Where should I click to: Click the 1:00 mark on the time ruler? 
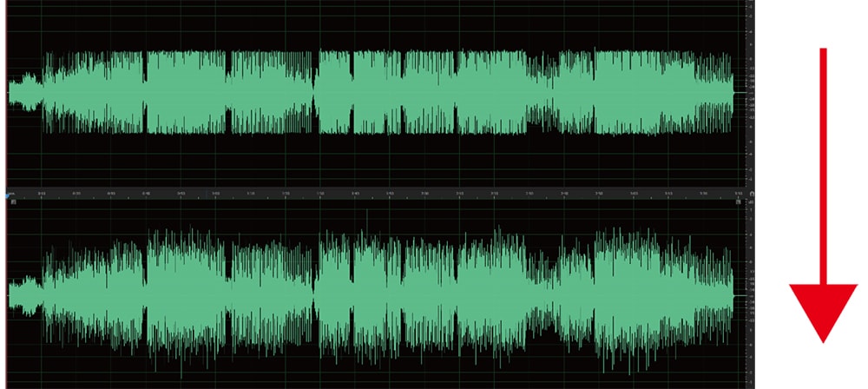tap(216, 193)
